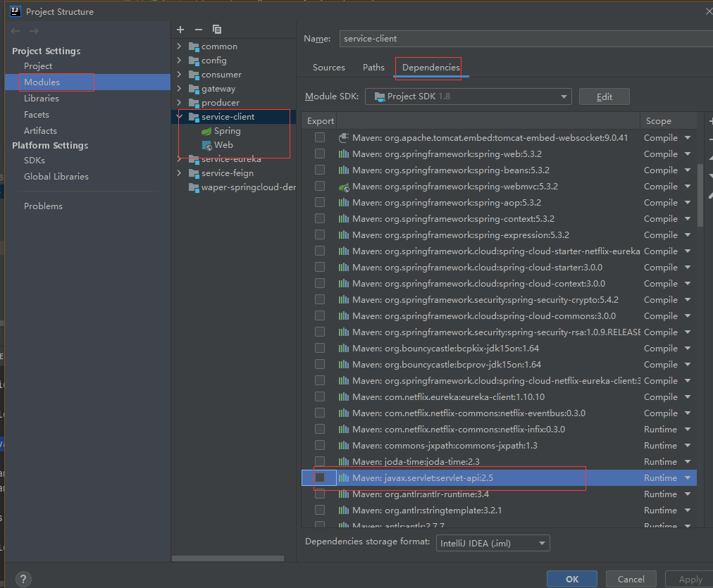This screenshot has width=713, height=588.
Task: Switch to the Dependencies tab
Action: click(430, 68)
